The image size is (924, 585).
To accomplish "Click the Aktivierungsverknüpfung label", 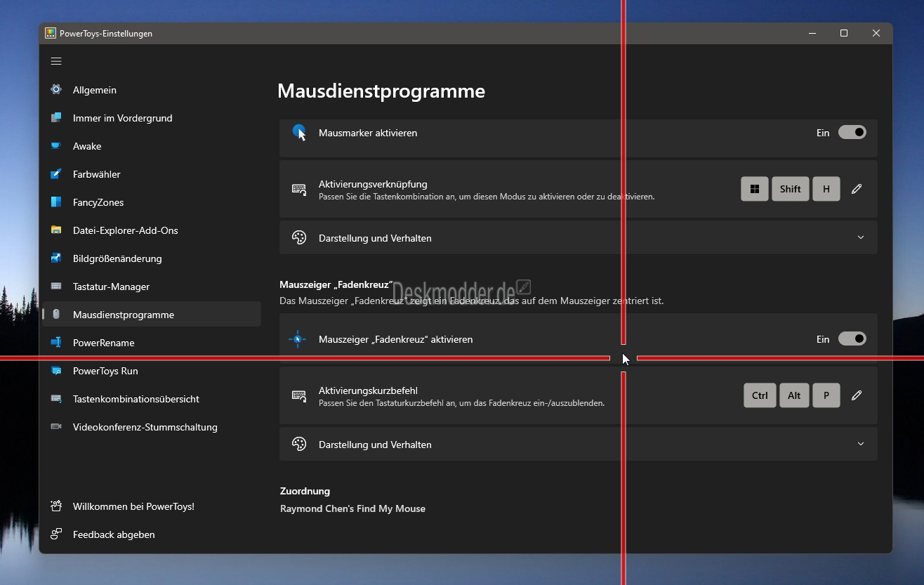I will click(x=373, y=184).
